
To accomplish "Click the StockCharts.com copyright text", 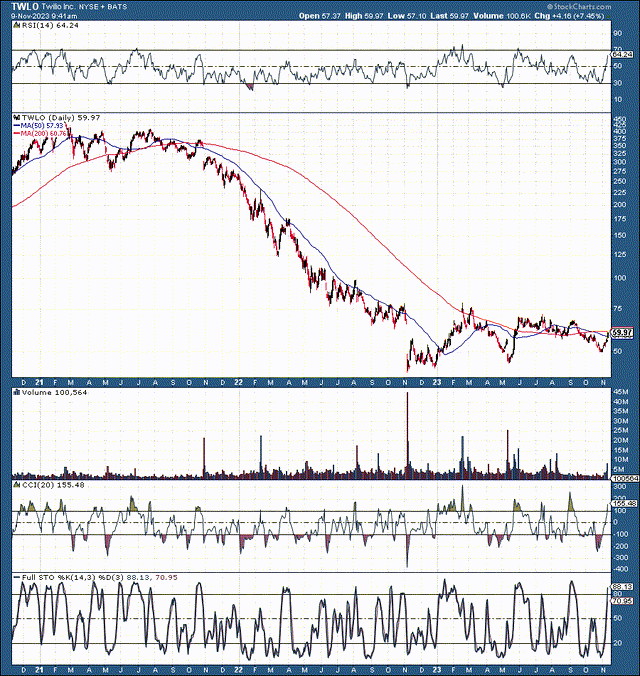I will (579, 6).
